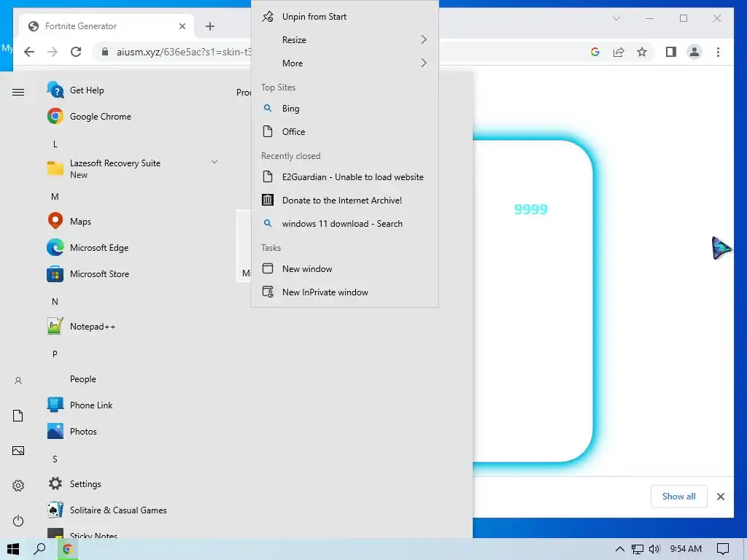Screen dimensions: 747x560
Task: Open taskbar Search magnifier
Action: pos(39,549)
